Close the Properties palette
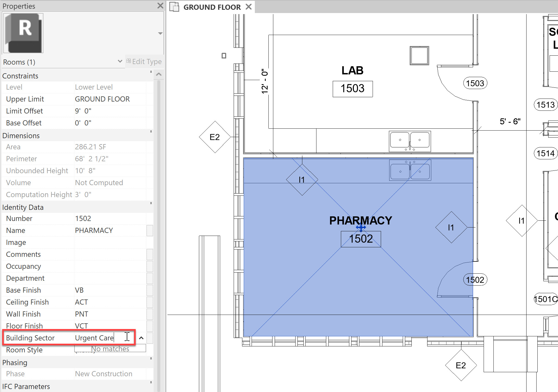The height and width of the screenshot is (392, 558). coord(160,5)
